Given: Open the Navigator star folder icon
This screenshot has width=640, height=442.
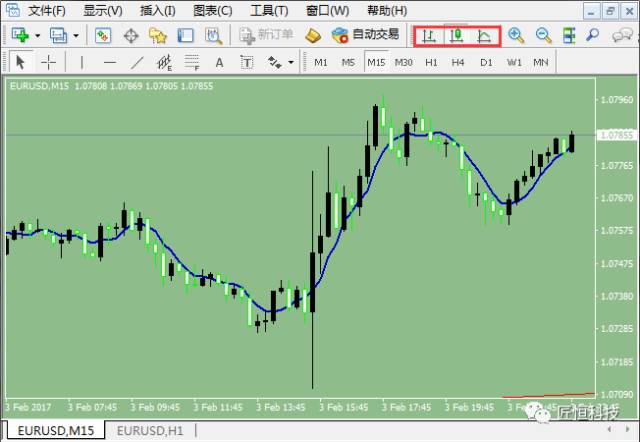Looking at the screenshot, I should pyautogui.click(x=157, y=35).
